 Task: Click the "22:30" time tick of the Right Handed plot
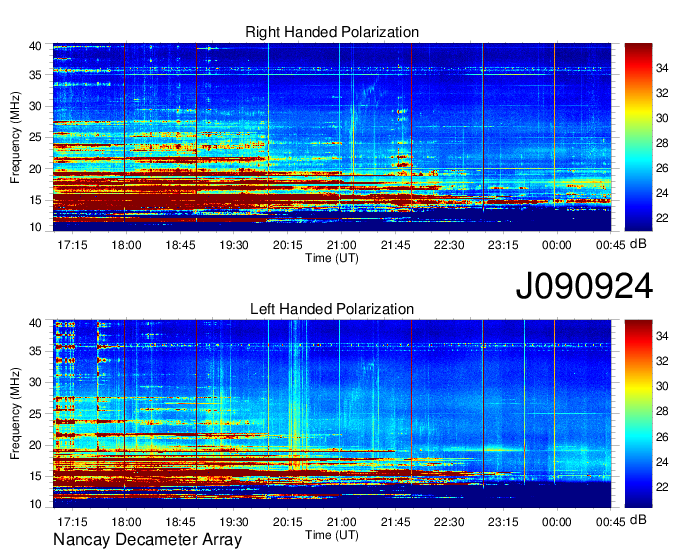449,245
